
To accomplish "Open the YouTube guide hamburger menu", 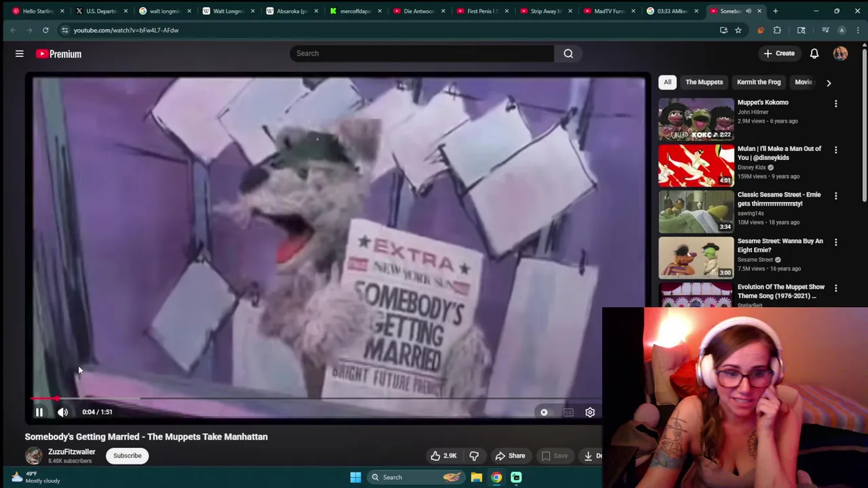I will point(20,54).
